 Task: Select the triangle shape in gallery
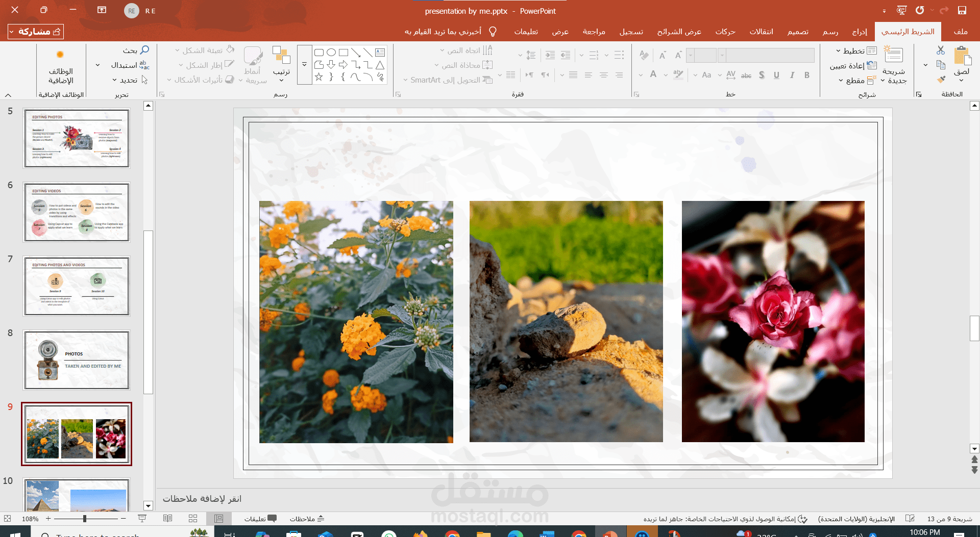click(x=380, y=65)
